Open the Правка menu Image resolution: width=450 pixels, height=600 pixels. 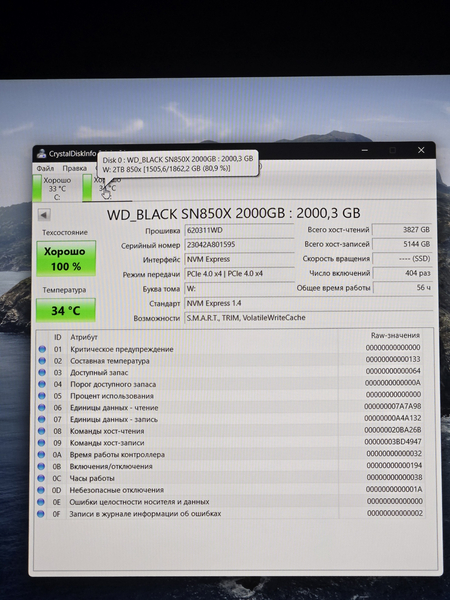tap(75, 168)
